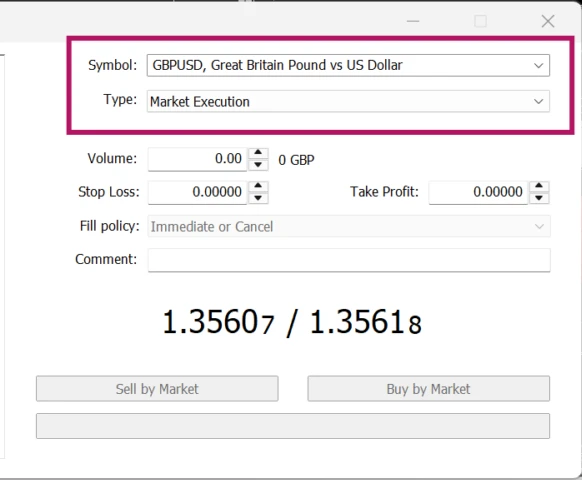Click the 0 GBP volume label

point(296,160)
